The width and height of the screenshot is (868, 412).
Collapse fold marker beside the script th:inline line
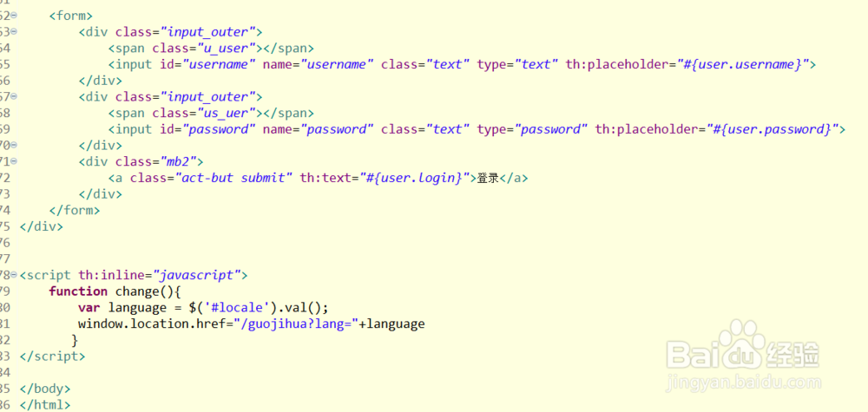[13, 274]
